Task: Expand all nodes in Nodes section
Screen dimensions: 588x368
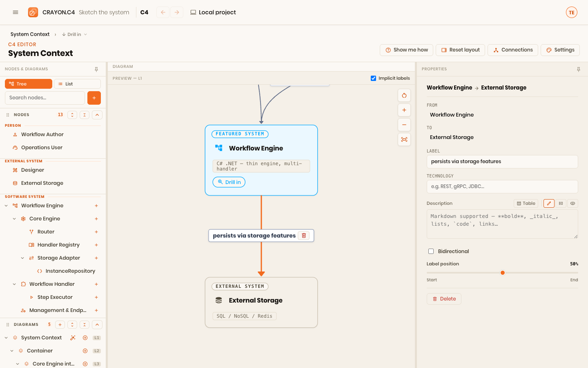Action: pos(72,115)
